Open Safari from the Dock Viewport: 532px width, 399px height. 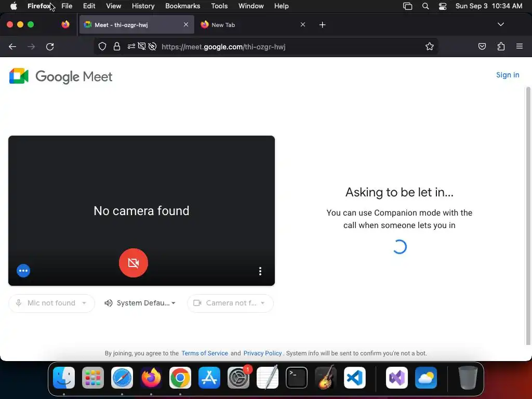click(122, 378)
